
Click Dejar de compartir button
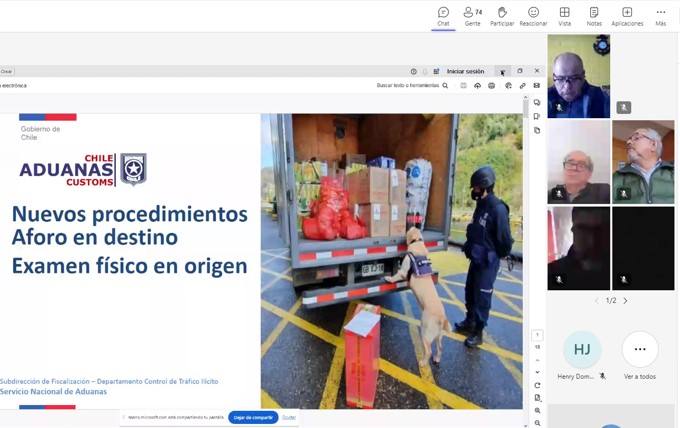pyautogui.click(x=253, y=418)
